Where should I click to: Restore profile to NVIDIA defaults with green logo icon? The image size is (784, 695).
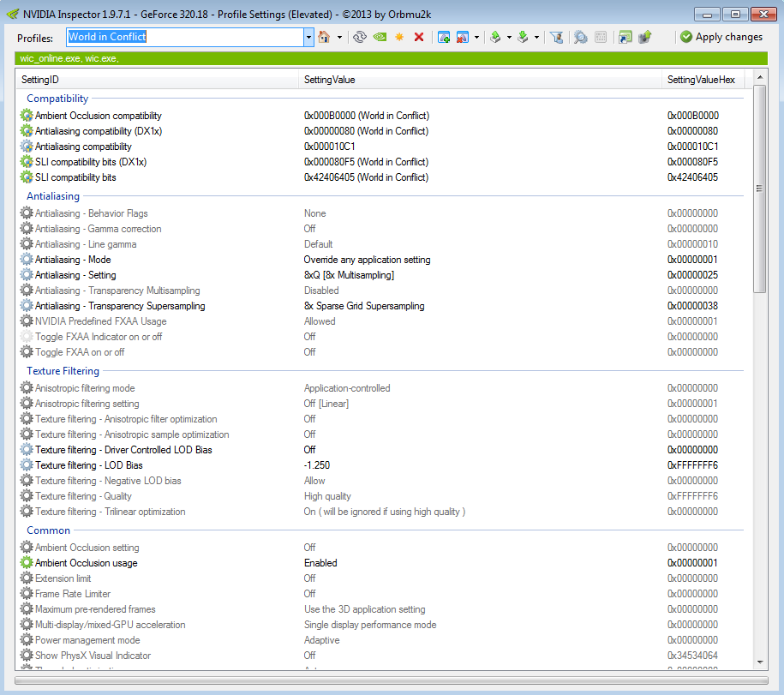(380, 37)
